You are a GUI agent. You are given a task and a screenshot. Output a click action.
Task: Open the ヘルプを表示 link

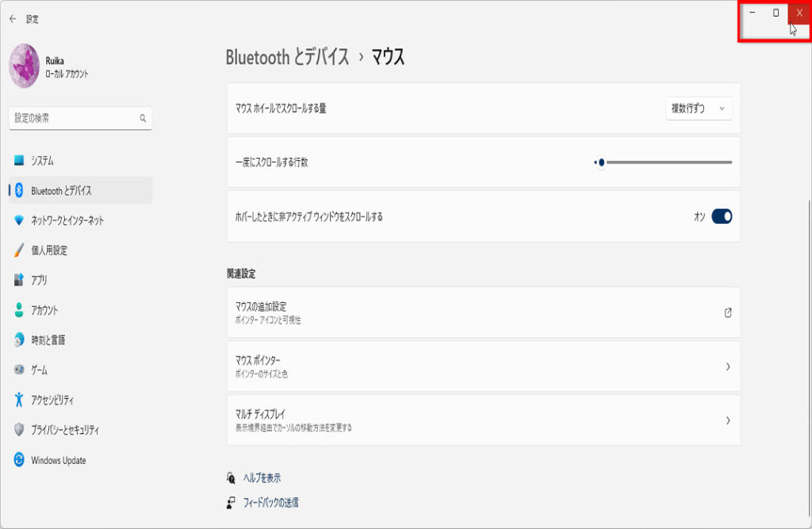tap(262, 478)
